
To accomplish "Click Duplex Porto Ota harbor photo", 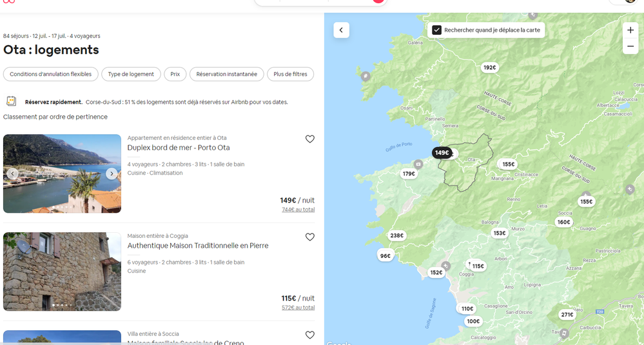I will (x=62, y=173).
